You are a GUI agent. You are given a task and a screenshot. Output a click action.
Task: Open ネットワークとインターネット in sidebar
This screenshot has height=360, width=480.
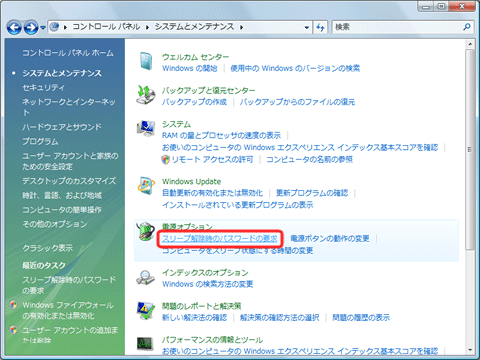pos(69,107)
